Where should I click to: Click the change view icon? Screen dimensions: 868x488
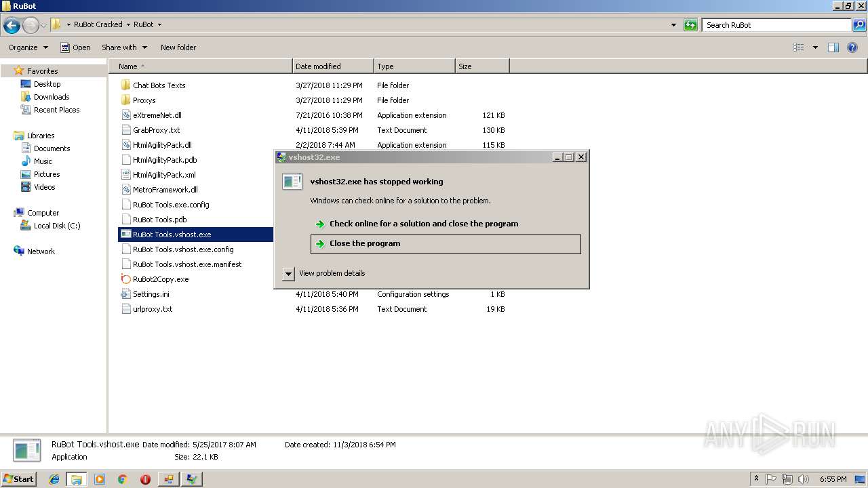799,47
